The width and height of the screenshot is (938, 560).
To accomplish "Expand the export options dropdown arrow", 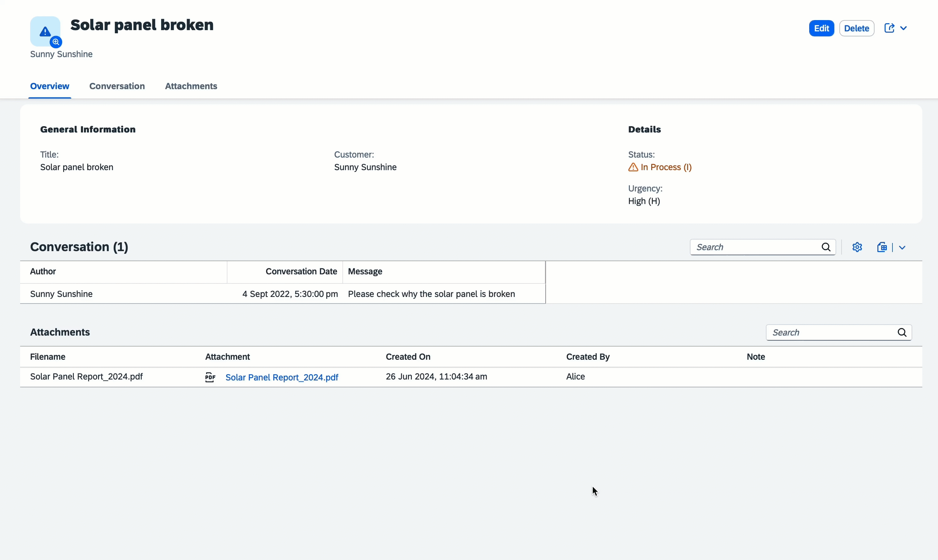I will 902,248.
